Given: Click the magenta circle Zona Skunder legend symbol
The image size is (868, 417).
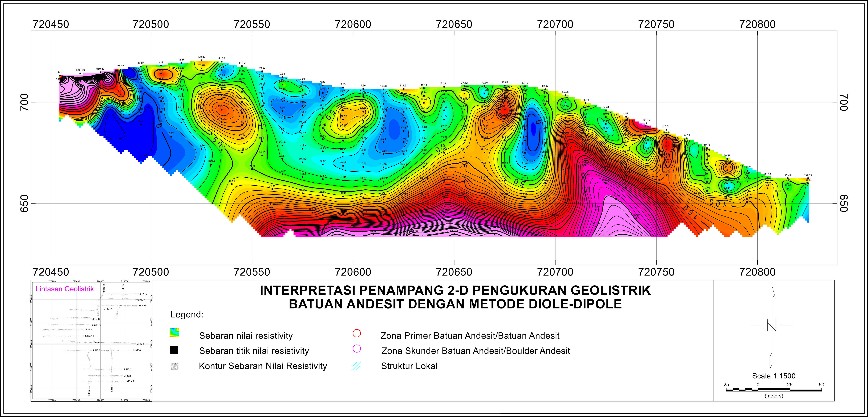Looking at the screenshot, I should (x=357, y=349).
